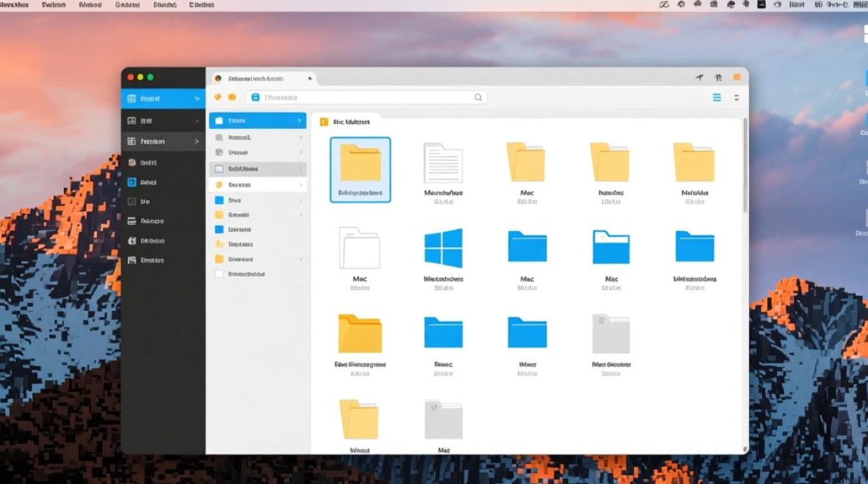The height and width of the screenshot is (484, 868).
Task: Switch to the open tab in the title bar
Action: point(262,77)
